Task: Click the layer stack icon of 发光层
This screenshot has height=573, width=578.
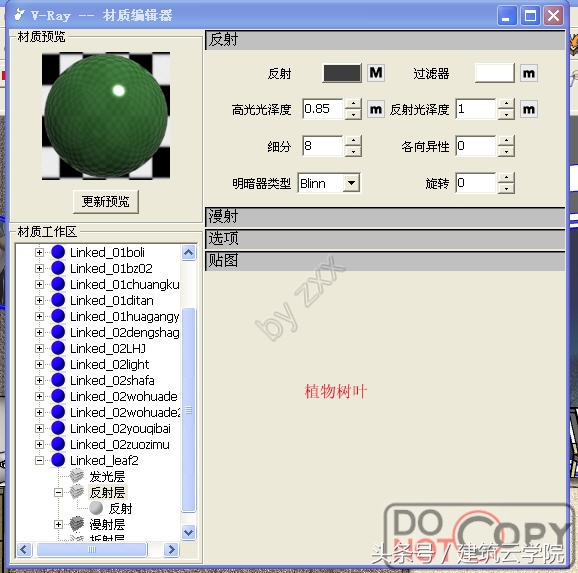Action: tap(77, 476)
